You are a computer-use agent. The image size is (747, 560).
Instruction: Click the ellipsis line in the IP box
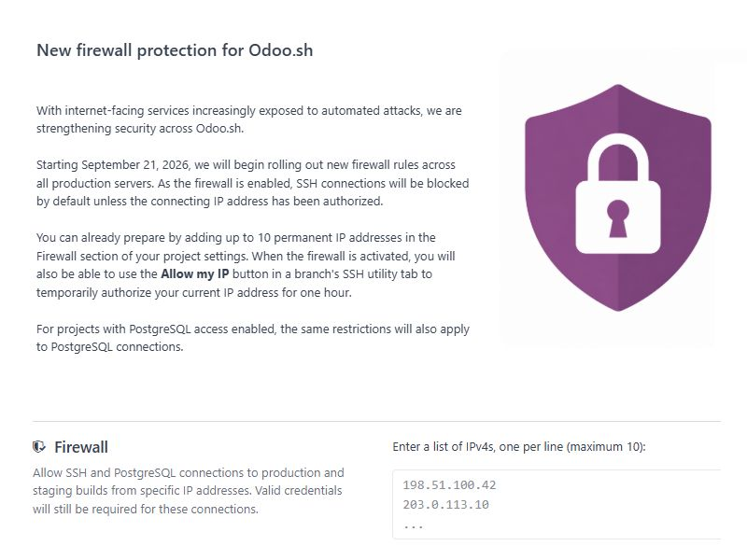pos(413,526)
